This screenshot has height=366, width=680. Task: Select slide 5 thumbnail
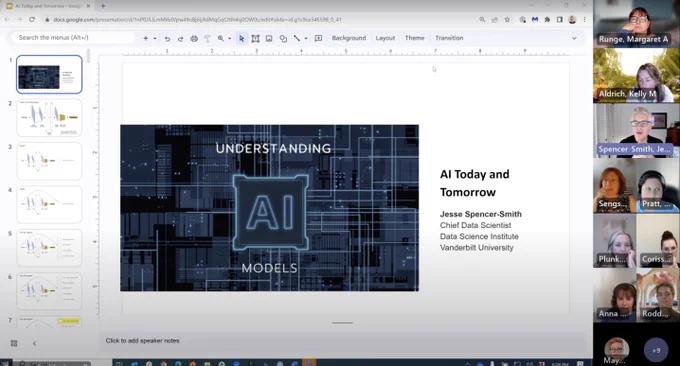49,248
